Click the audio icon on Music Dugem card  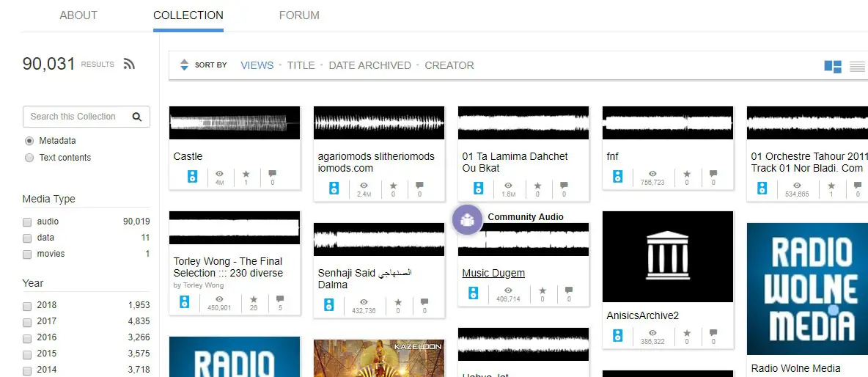(x=474, y=293)
